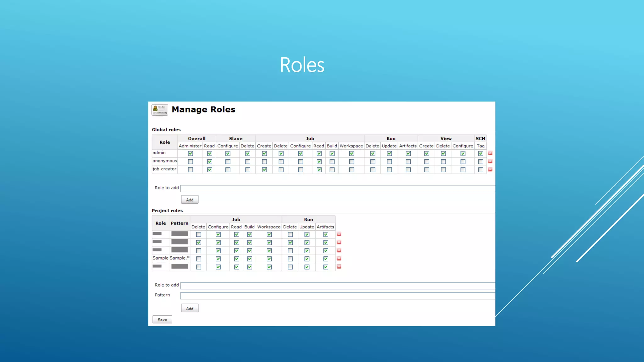This screenshot has height=362, width=644.
Task: Delete the Sample project role
Action: [339, 258]
